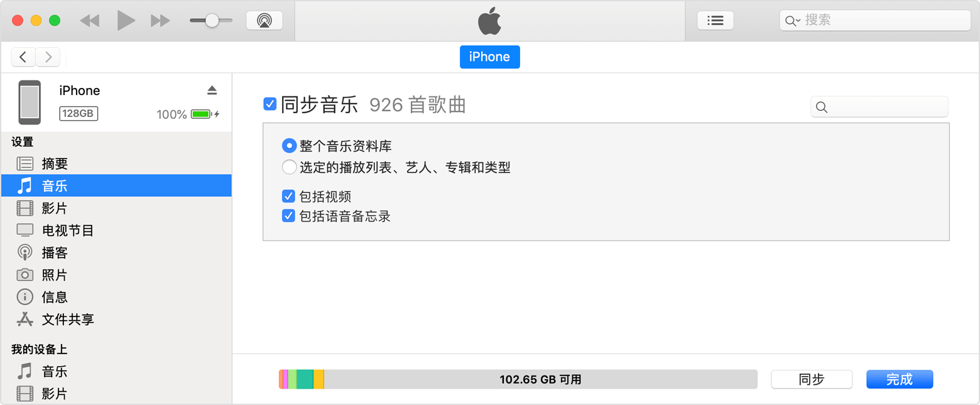Click the 同步 (Sync) button
This screenshot has height=405, width=980.
[x=811, y=379]
